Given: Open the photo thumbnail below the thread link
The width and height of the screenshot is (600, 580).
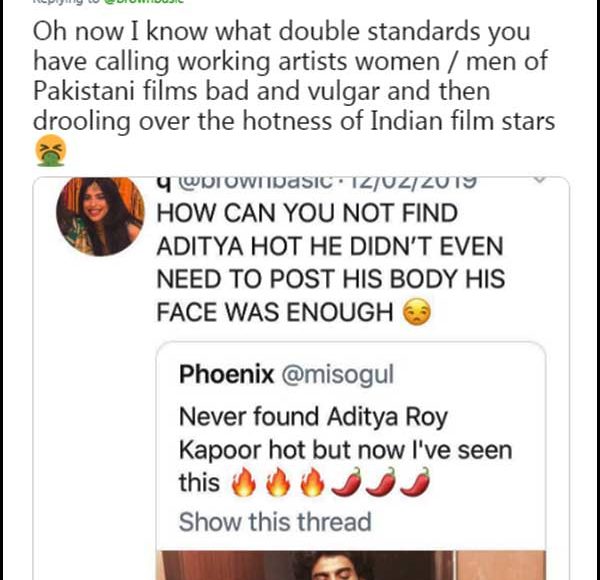Looking at the screenshot, I should (350, 565).
